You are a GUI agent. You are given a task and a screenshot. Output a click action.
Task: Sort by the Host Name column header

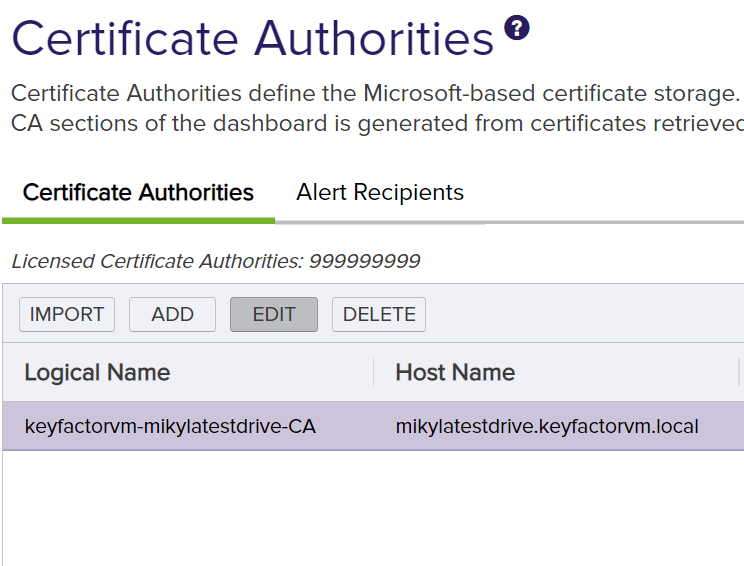click(x=455, y=373)
